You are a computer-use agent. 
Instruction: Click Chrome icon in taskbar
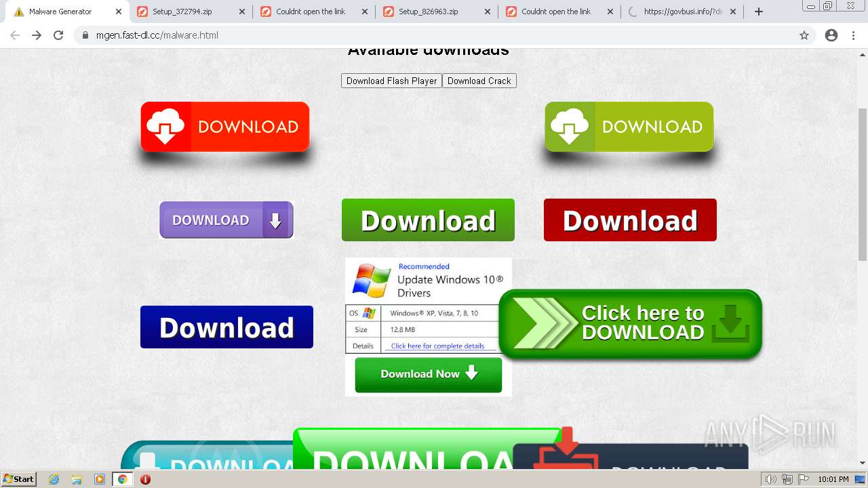(123, 479)
